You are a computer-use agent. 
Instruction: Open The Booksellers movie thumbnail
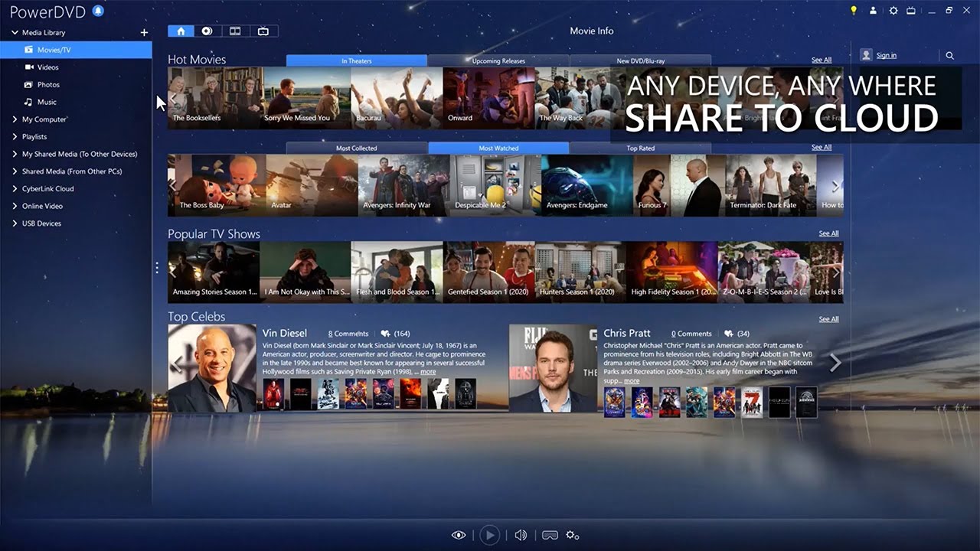214,98
